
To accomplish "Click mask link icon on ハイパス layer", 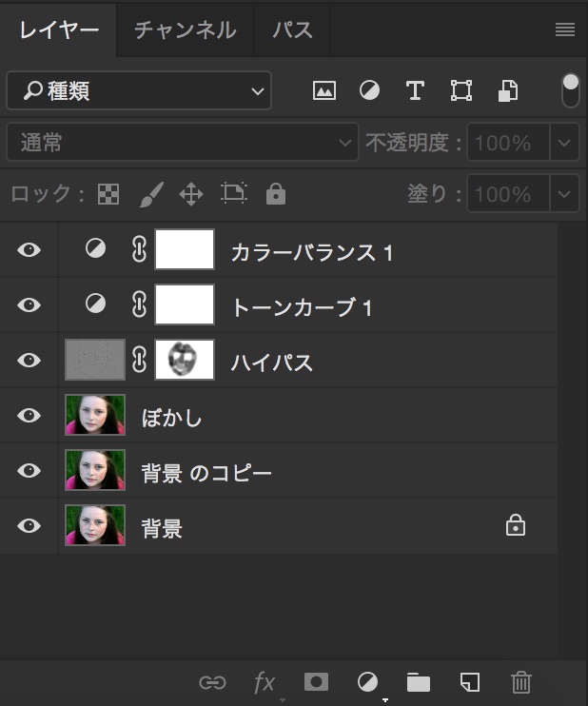I will coord(139,360).
